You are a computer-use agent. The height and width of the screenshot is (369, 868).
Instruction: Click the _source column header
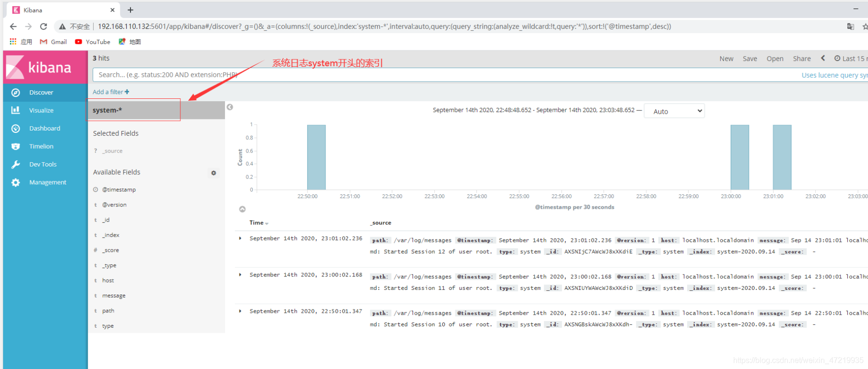point(381,223)
